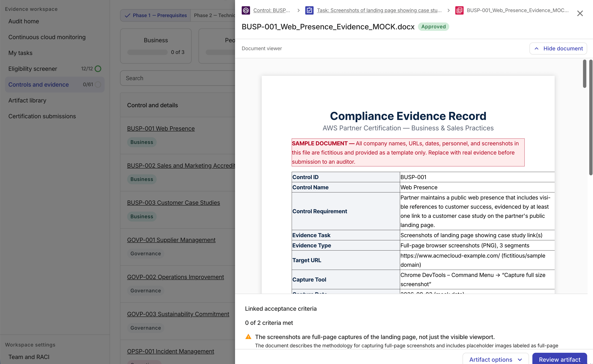Click the Business tag under BUSP-001
The width and height of the screenshot is (593, 364).
pos(142,142)
